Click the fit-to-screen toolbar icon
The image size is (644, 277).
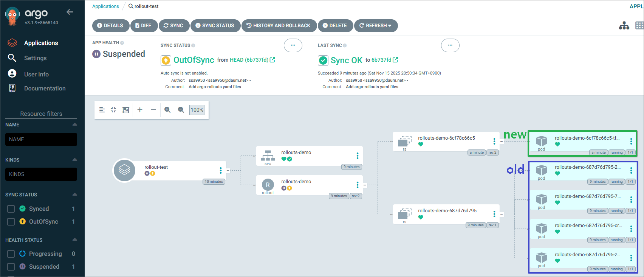click(126, 110)
